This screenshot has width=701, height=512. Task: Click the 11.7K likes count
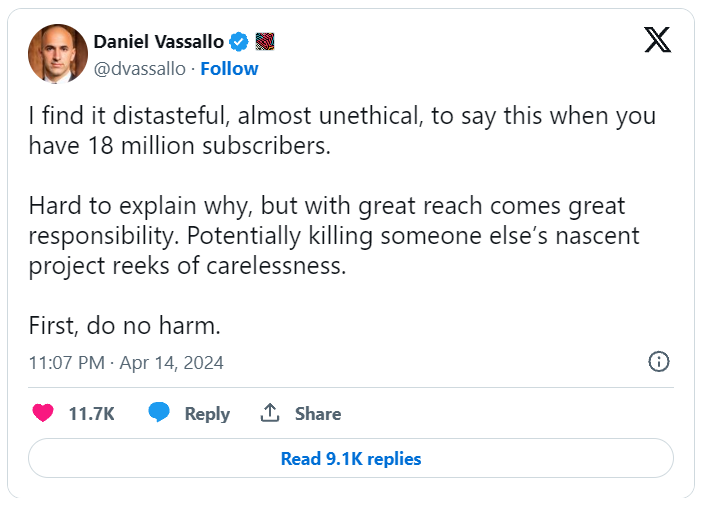click(x=91, y=414)
